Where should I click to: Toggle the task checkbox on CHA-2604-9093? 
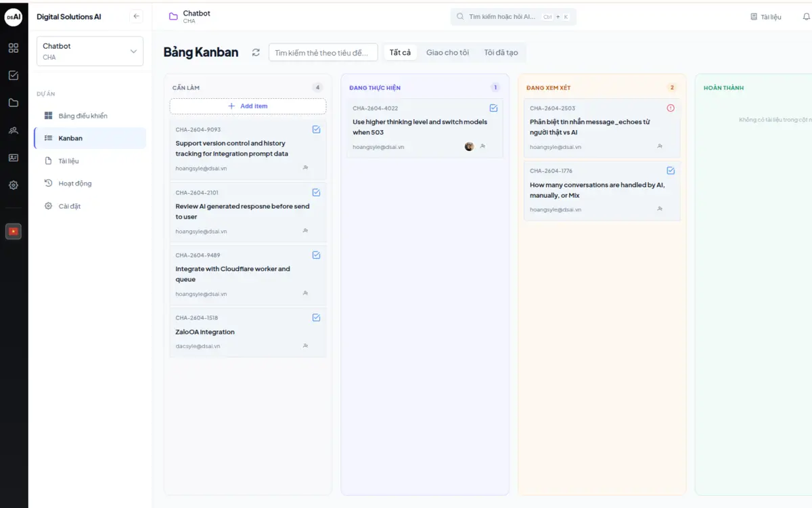pyautogui.click(x=316, y=129)
